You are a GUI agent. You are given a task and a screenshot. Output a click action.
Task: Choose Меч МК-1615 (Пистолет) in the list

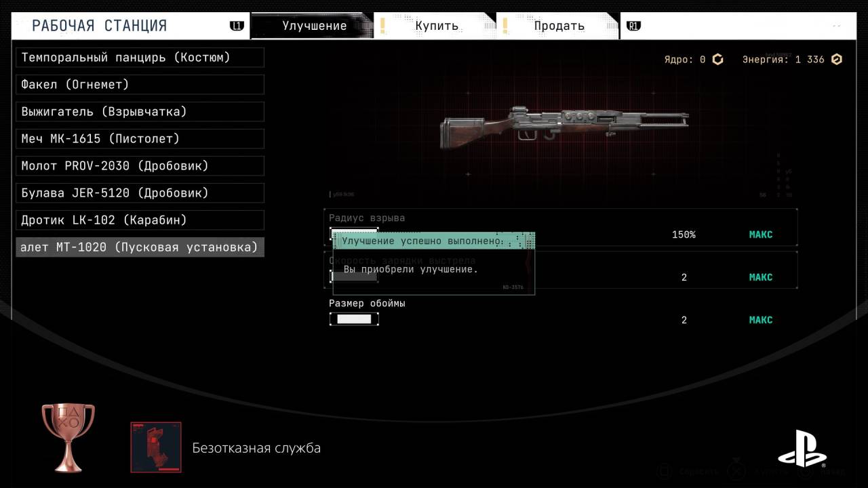pyautogui.click(x=140, y=139)
